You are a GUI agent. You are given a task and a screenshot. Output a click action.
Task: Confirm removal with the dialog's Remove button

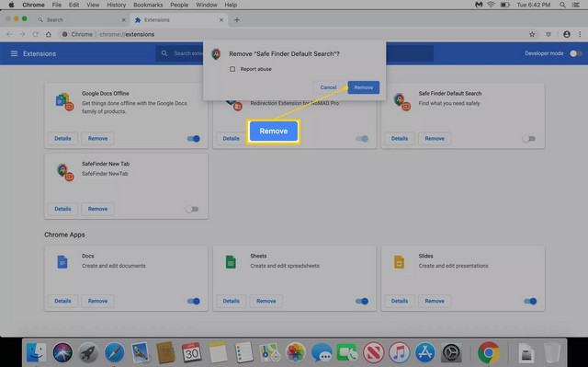pyautogui.click(x=364, y=87)
